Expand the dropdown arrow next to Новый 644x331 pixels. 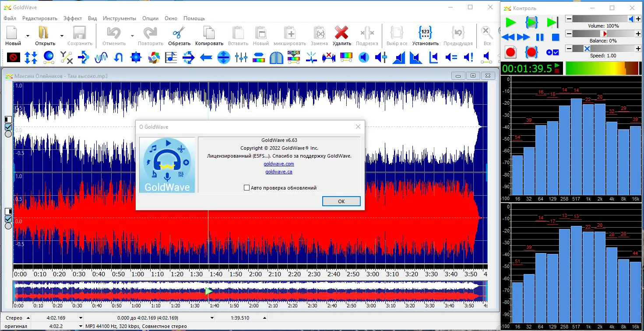(28, 36)
